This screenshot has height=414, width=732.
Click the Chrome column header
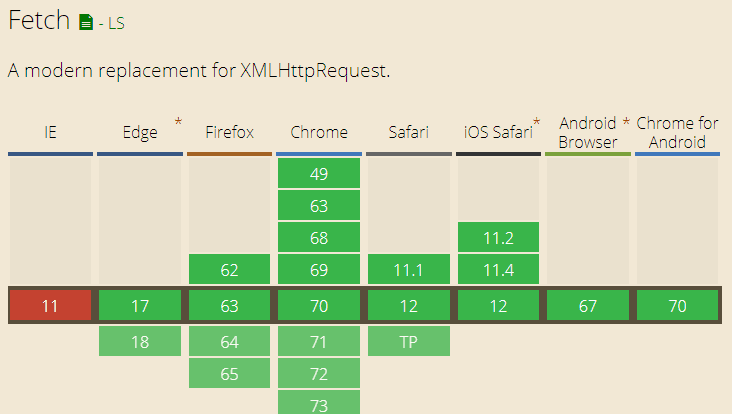[319, 132]
